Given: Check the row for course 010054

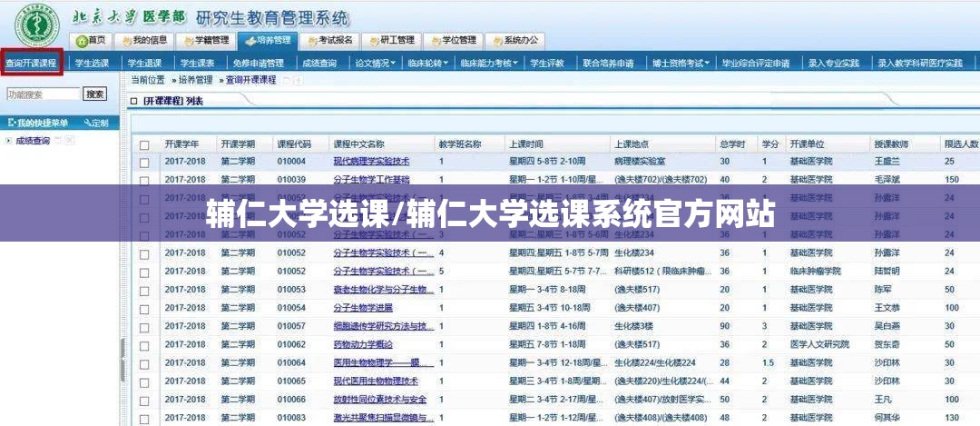Looking at the screenshot, I should (x=144, y=309).
